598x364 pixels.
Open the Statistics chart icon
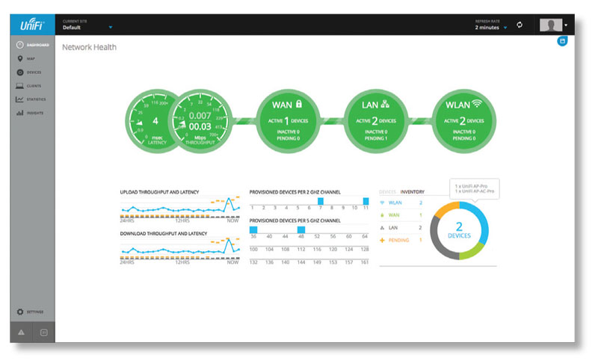(19, 99)
